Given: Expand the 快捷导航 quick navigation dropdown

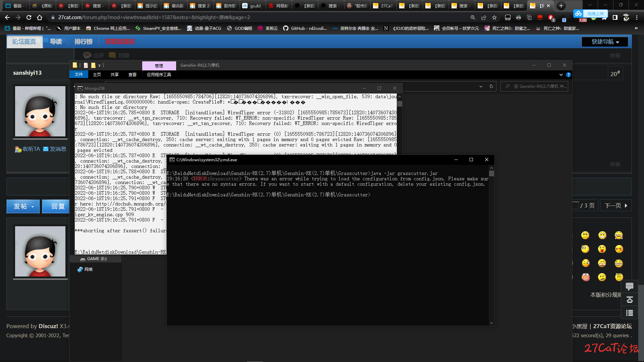Looking at the screenshot, I should (x=605, y=42).
